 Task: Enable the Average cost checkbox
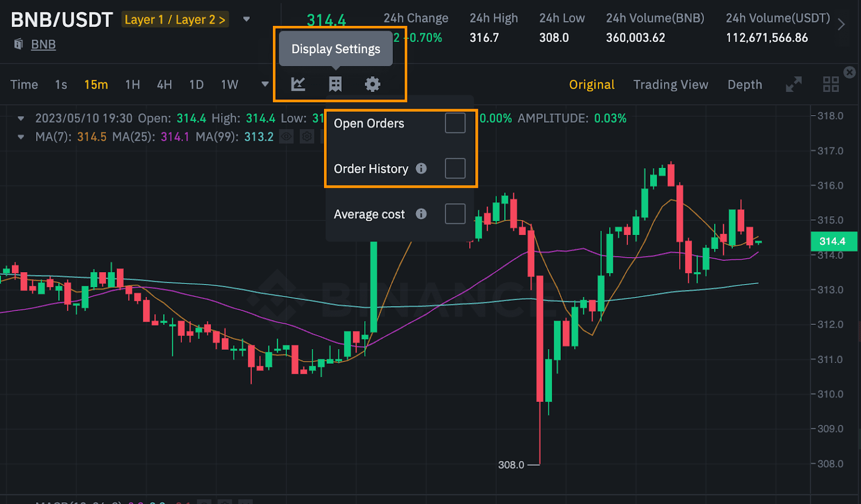[455, 214]
